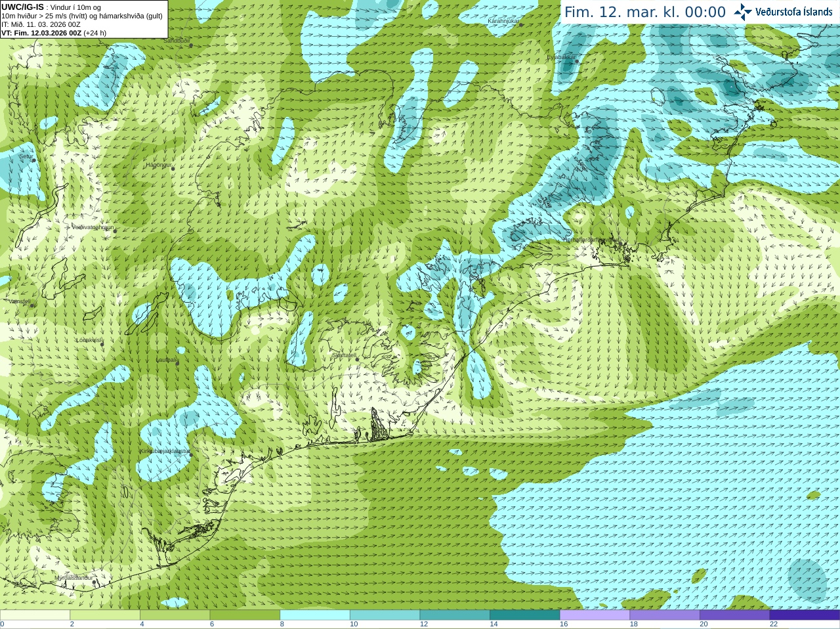Click the legend value '12'
This screenshot has height=629, width=840.
pos(424,624)
